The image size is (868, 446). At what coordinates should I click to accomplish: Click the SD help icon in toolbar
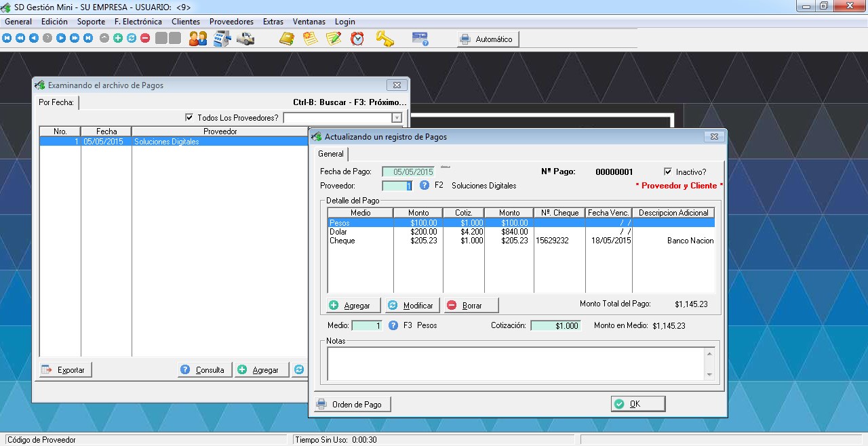pyautogui.click(x=420, y=39)
